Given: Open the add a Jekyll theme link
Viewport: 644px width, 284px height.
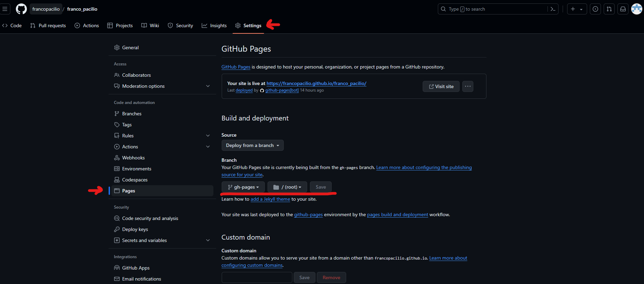Looking at the screenshot, I should coord(270,199).
